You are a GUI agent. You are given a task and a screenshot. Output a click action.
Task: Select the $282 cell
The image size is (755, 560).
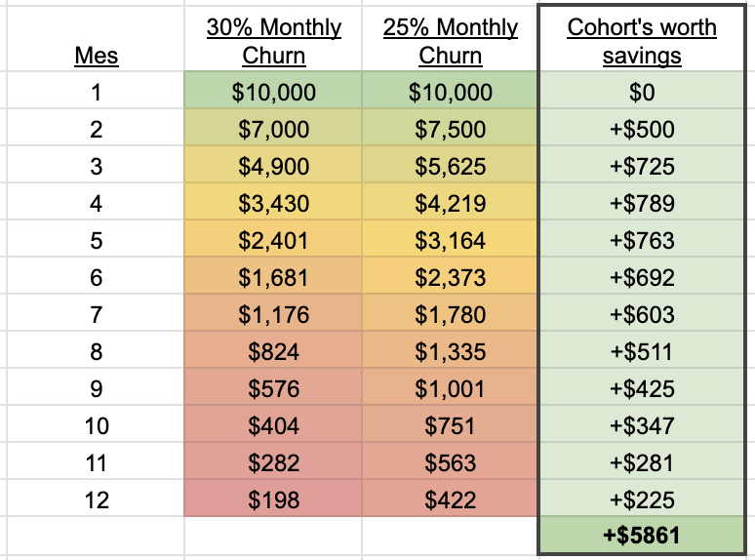(272, 463)
